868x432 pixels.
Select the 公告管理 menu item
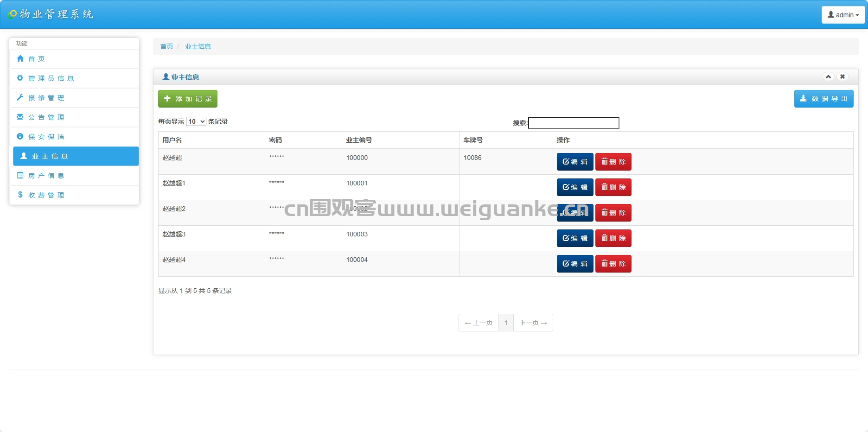[x=74, y=117]
